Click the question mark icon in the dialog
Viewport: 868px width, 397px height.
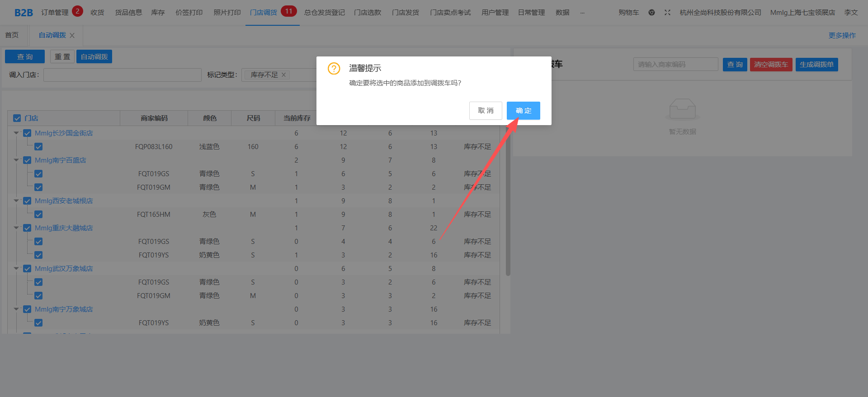click(x=334, y=69)
